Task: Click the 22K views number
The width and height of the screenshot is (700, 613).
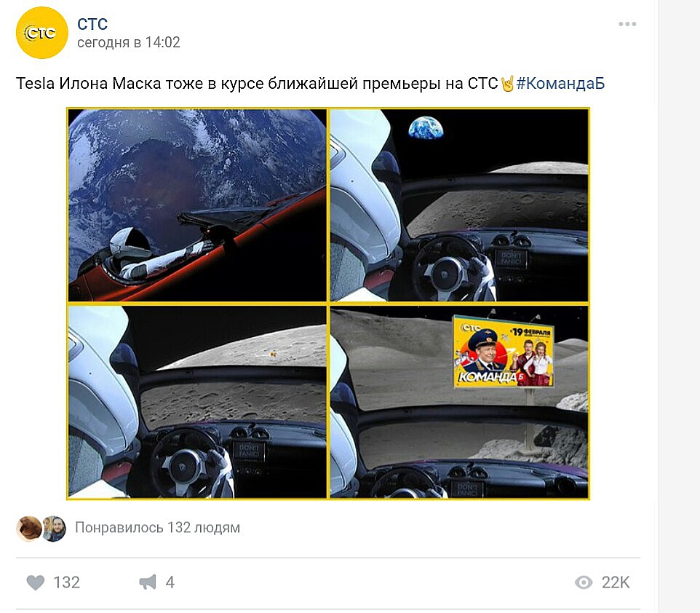Action: click(x=616, y=582)
